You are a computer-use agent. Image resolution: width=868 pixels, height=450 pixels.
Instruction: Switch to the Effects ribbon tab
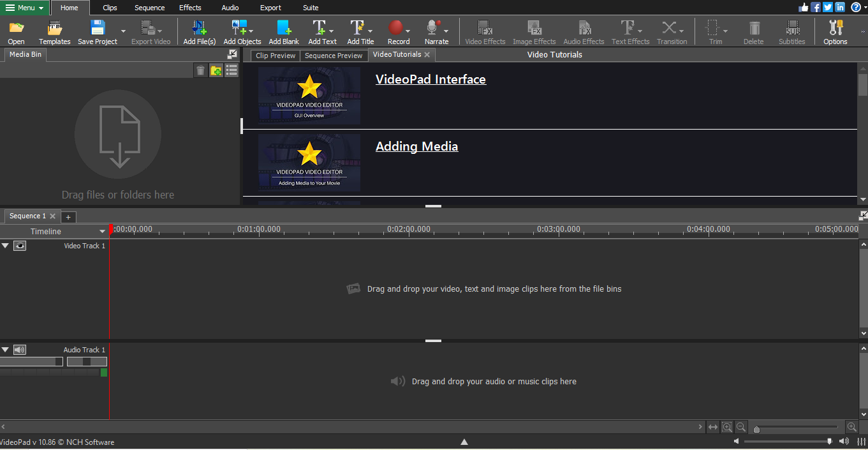point(190,8)
